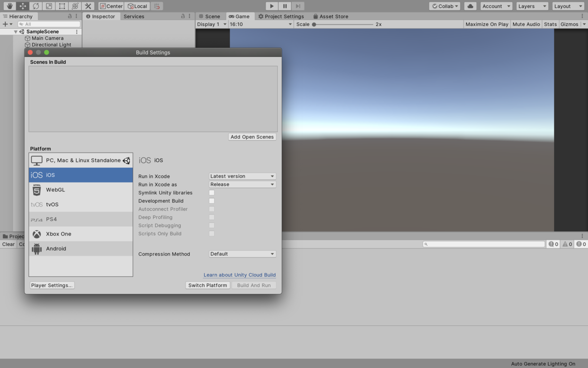This screenshot has height=368, width=588.
Task: Select tvOS platform in list
Action: [81, 205]
